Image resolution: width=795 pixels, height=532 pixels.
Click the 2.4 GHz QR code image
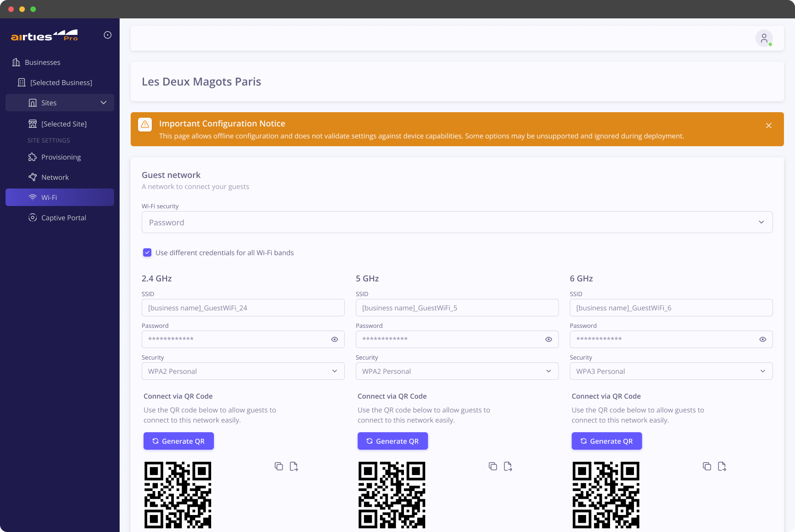point(178,495)
